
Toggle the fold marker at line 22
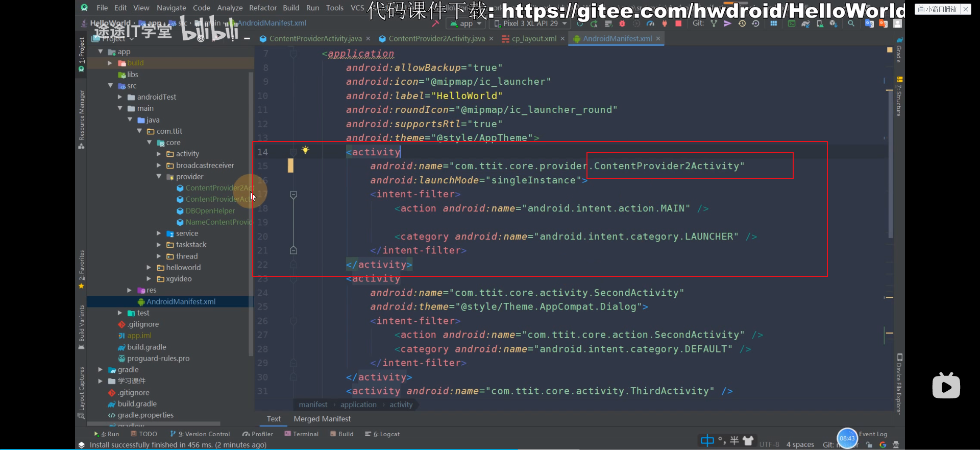[x=293, y=265]
